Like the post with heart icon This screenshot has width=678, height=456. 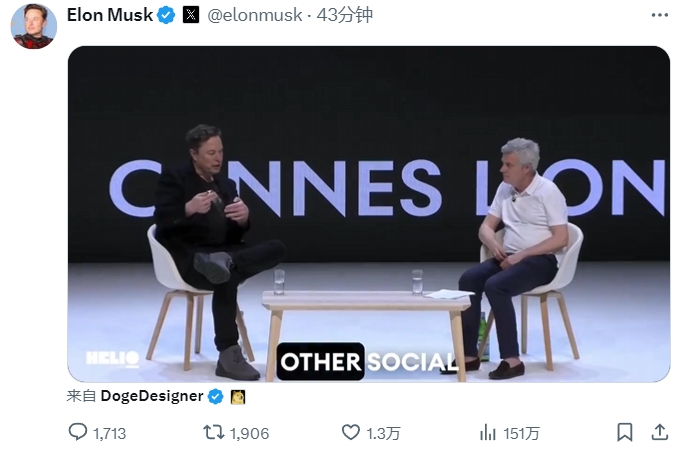pos(350,432)
